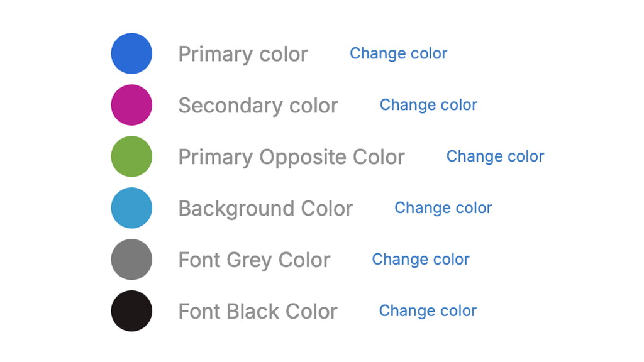The image size is (644, 362).
Task: Pick the light blue Background Color swatch
Action: click(131, 208)
